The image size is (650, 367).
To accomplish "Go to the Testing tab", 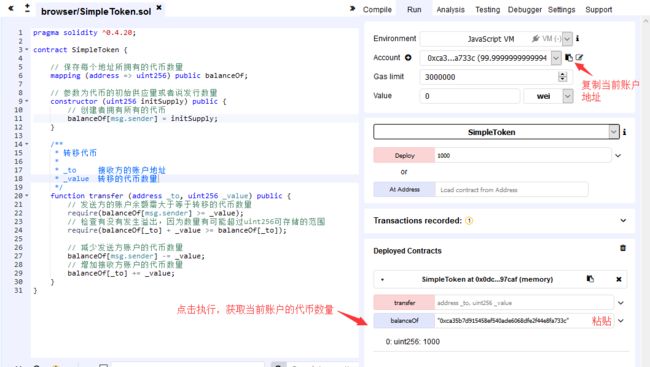I will click(x=488, y=9).
